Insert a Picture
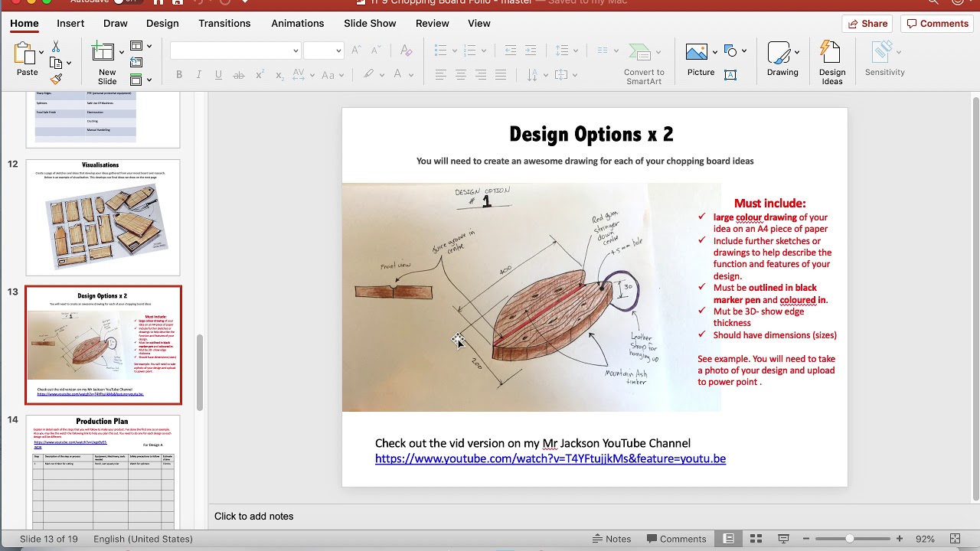The width and height of the screenshot is (980, 551). coord(697,53)
